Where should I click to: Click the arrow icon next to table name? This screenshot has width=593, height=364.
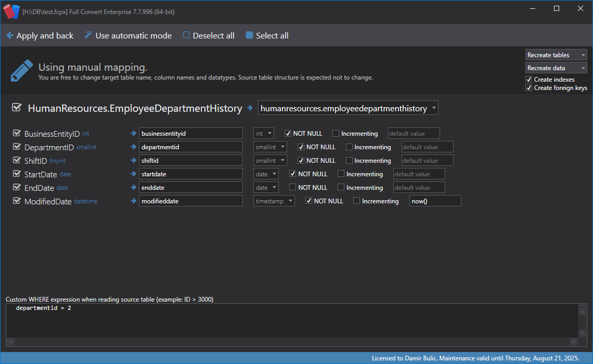point(250,108)
